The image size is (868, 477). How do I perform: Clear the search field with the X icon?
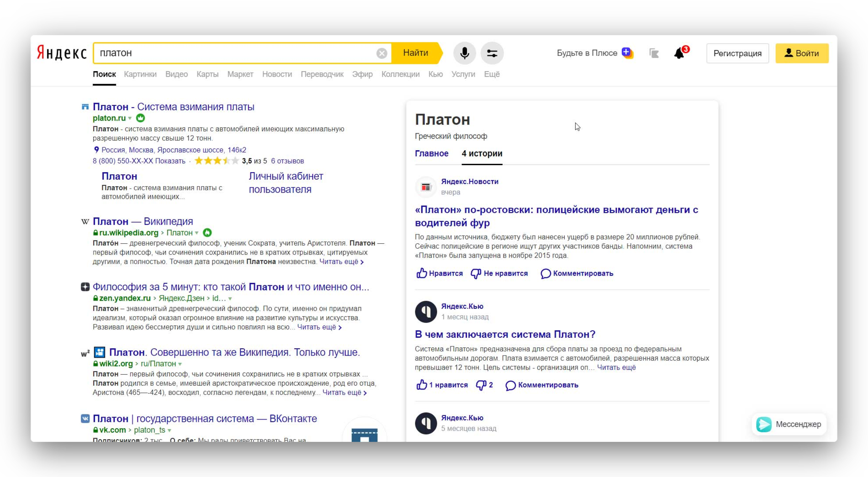[382, 53]
